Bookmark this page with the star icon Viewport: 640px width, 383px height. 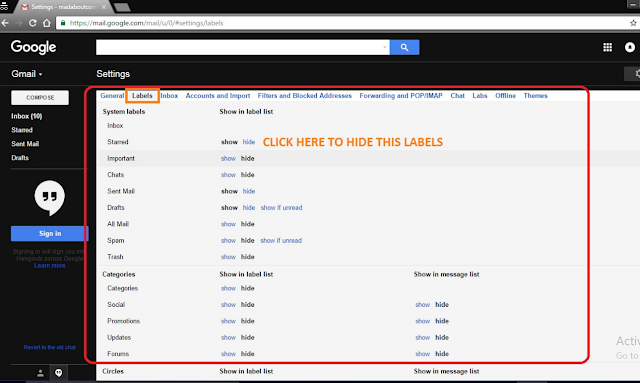pos(633,23)
